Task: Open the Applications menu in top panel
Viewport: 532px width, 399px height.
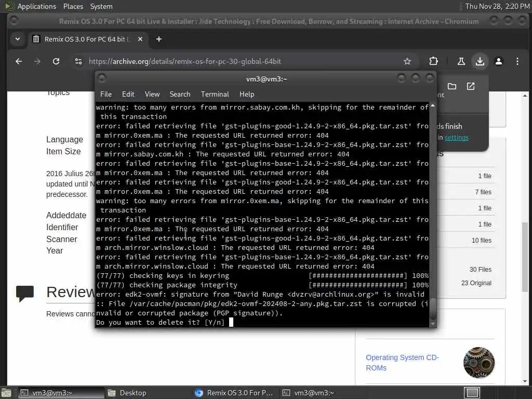Action: (x=37, y=6)
